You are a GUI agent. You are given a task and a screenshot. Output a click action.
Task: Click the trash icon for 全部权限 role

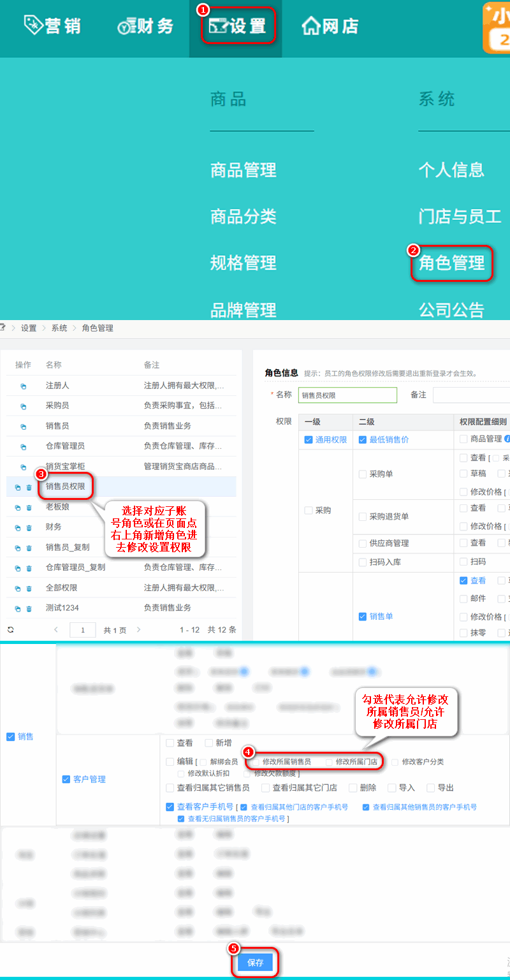click(29, 589)
